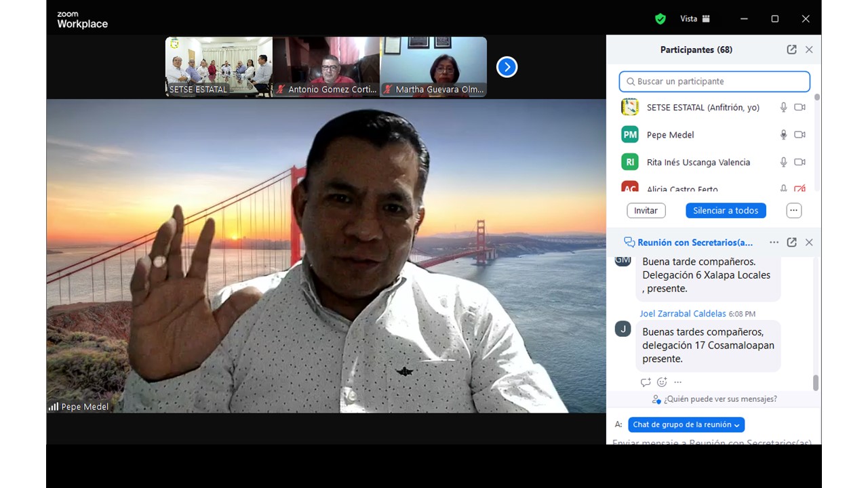Image resolution: width=868 pixels, height=488 pixels.
Task: Click the chat panel scrollbar
Action: [815, 382]
